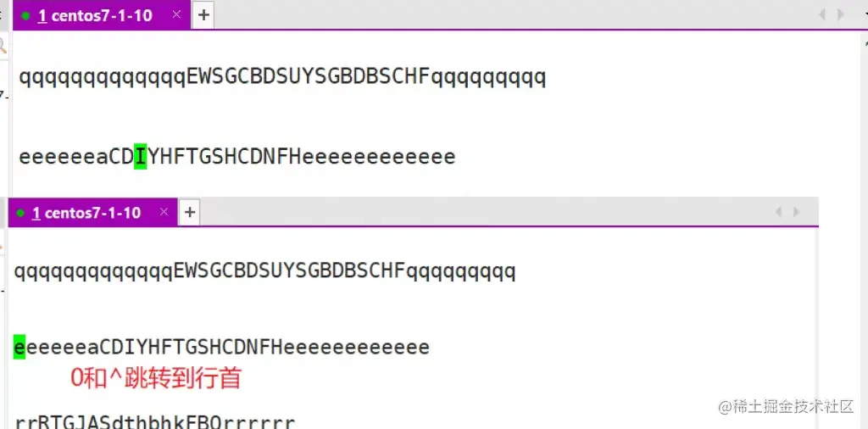Close the lower centos7-1-10 tab
This screenshot has width=868, height=429.
coord(164,211)
